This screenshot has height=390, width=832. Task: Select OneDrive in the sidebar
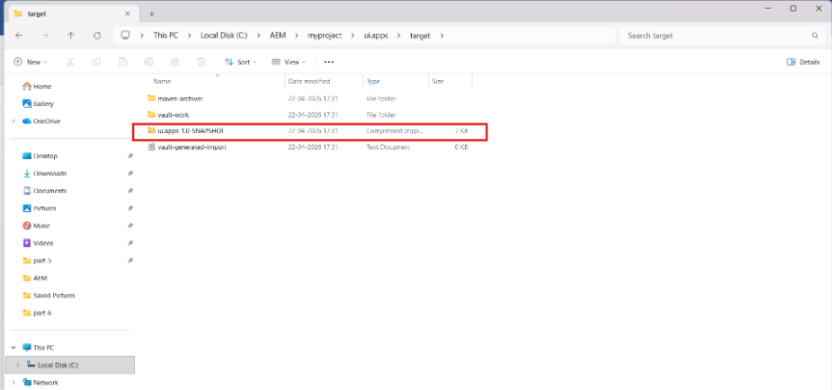(41, 122)
